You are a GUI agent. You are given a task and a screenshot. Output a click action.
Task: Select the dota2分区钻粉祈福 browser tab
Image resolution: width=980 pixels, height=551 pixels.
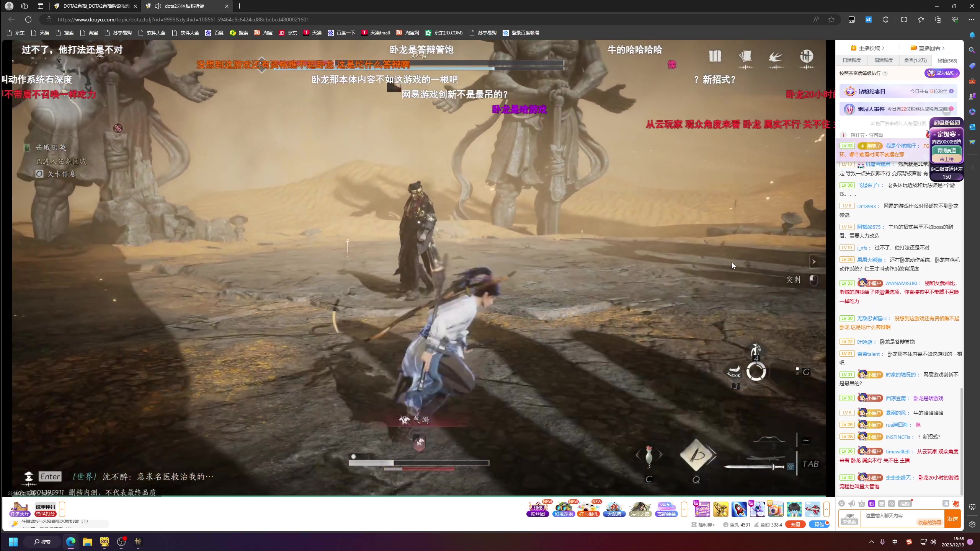point(186,6)
